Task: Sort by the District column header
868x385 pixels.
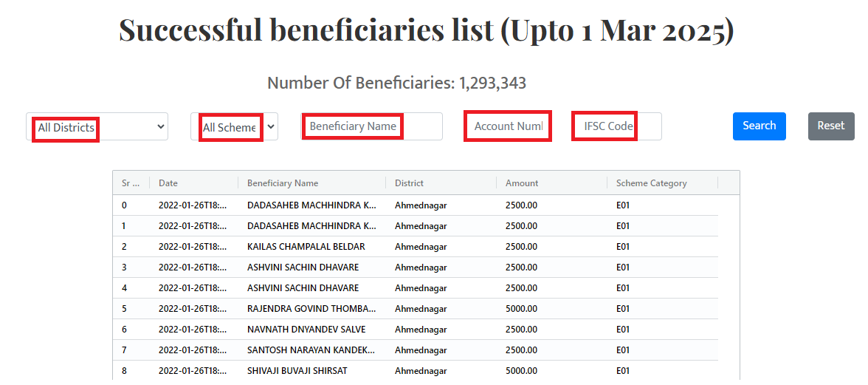Action: tap(441, 183)
